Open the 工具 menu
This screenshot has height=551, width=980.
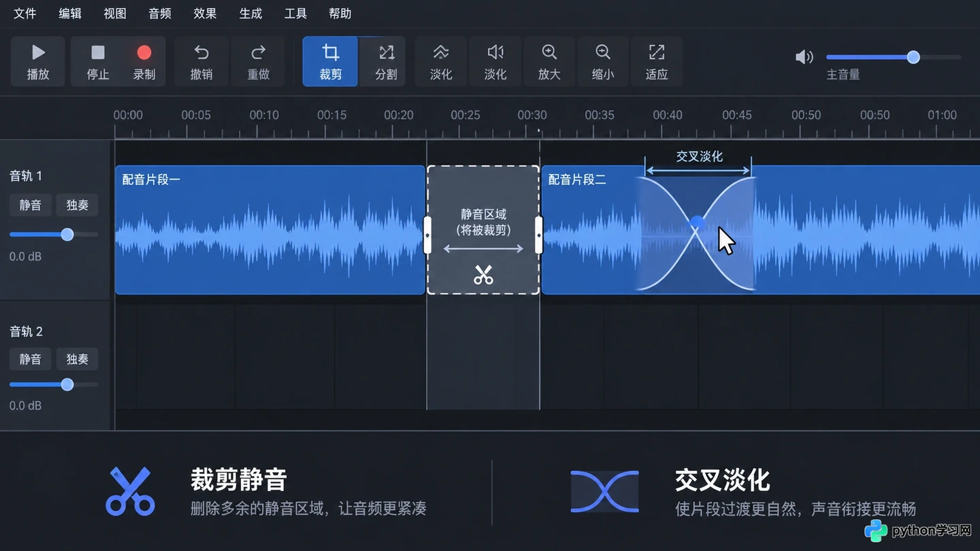295,14
